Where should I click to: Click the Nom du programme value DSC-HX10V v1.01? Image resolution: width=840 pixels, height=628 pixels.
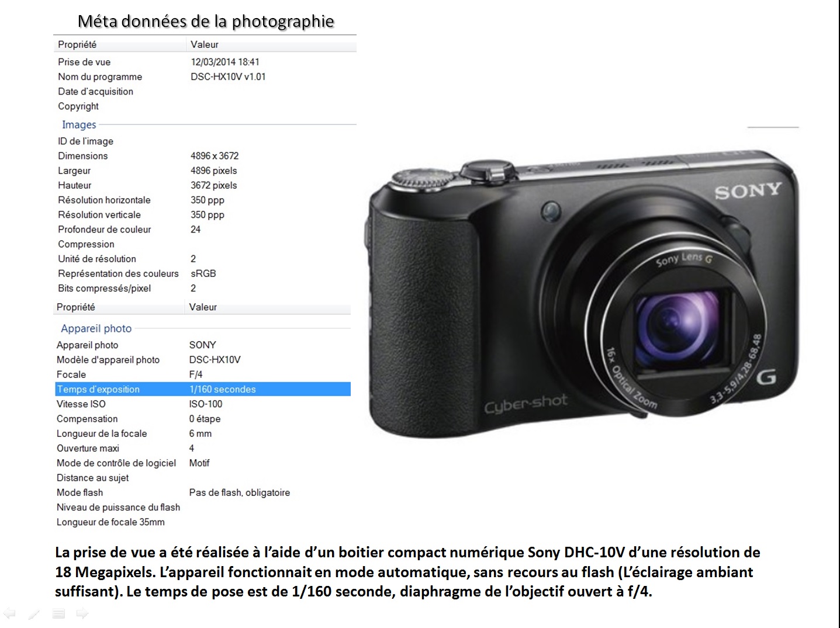228,77
